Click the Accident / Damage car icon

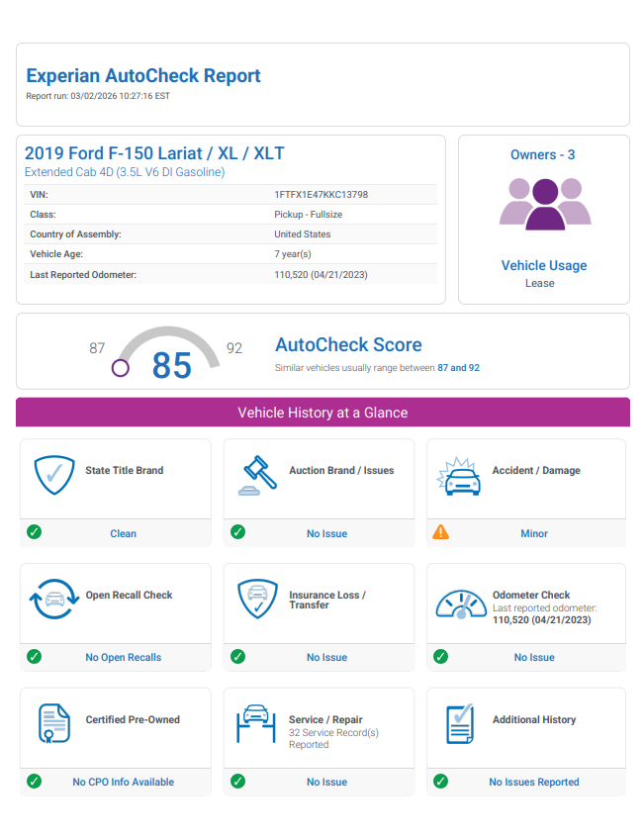coord(458,476)
